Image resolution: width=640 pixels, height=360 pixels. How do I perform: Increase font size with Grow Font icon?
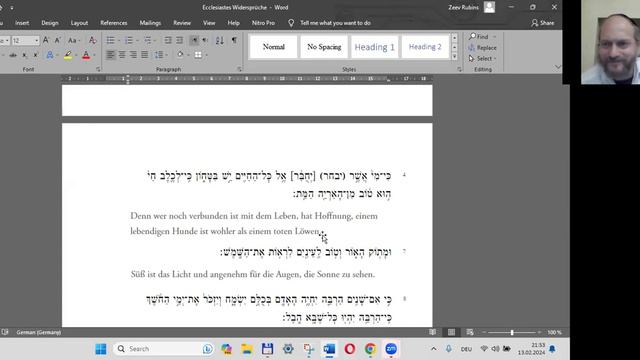pyautogui.click(x=46, y=40)
